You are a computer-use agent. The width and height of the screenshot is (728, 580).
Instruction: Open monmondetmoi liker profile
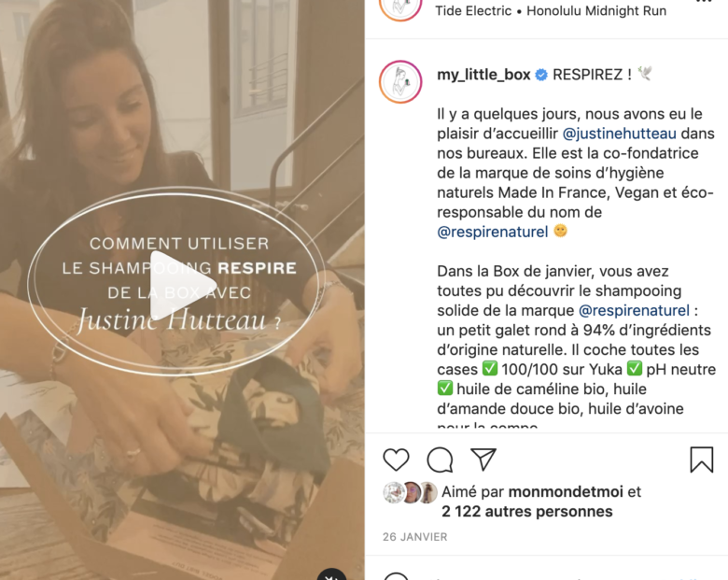(x=566, y=491)
